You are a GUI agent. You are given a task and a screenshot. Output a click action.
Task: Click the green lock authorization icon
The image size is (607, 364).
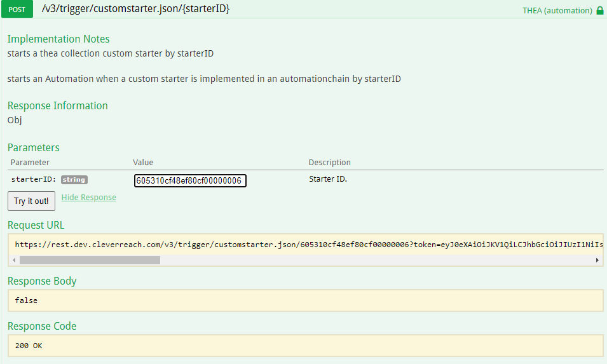point(600,10)
